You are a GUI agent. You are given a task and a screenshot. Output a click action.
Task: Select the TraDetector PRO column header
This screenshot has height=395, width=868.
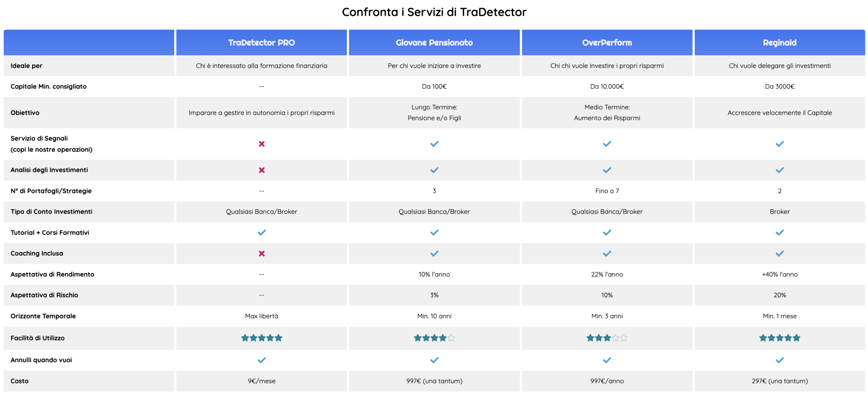point(261,43)
